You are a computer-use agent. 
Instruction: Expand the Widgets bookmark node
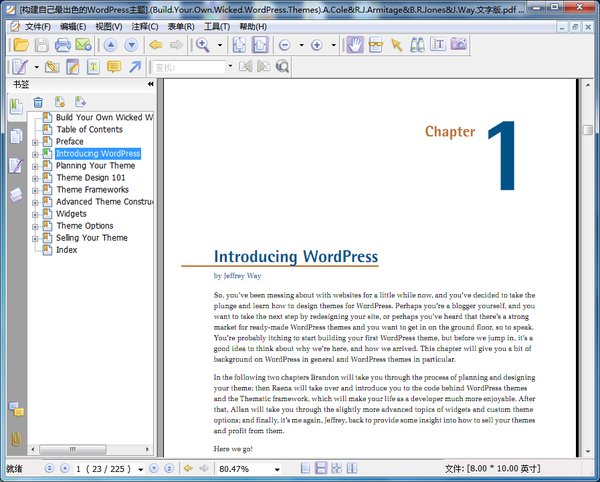click(x=35, y=215)
